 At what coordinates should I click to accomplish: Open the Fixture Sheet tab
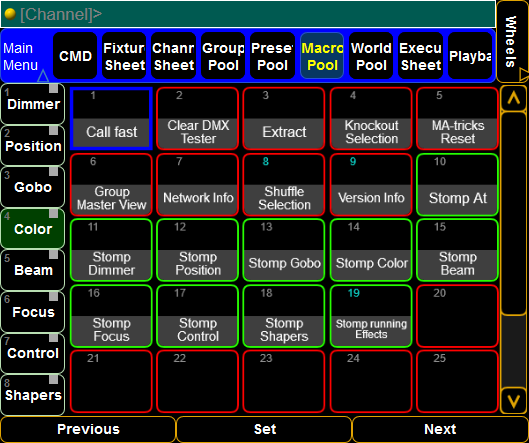(124, 56)
